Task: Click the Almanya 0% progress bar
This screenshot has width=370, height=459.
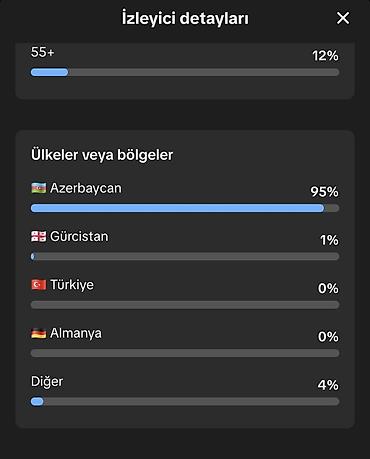Action: (x=185, y=353)
